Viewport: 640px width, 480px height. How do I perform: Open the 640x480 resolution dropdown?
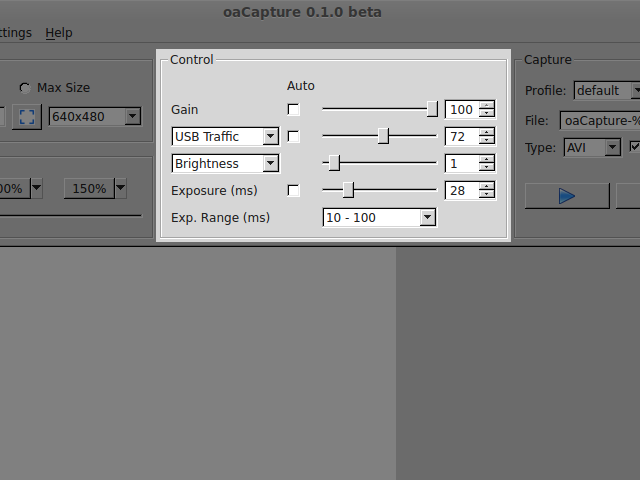95,117
